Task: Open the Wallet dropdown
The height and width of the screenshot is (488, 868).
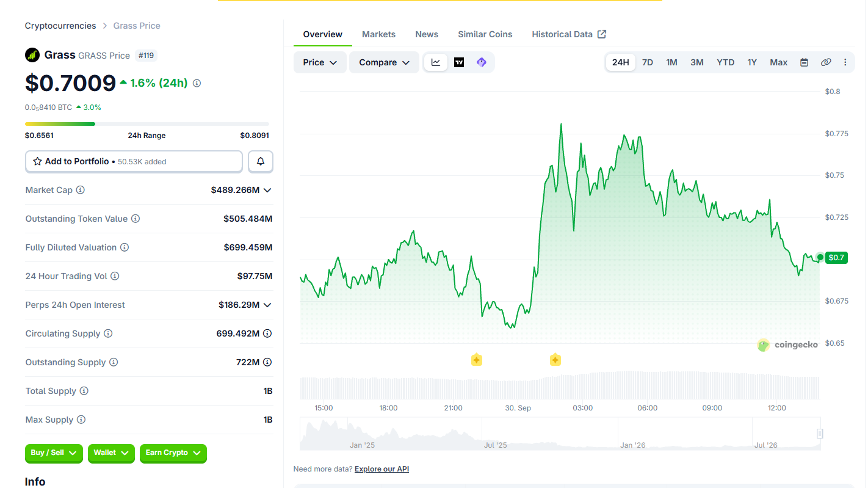Action: (111, 453)
